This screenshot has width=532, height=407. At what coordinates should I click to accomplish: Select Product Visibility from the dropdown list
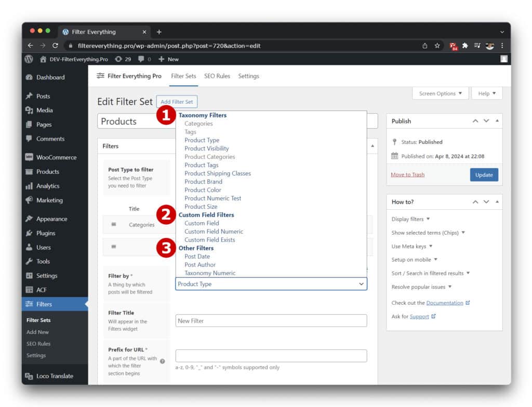point(207,148)
